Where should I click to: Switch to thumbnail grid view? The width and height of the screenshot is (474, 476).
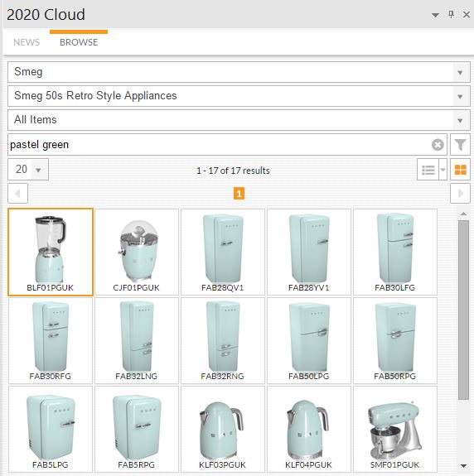click(x=460, y=170)
